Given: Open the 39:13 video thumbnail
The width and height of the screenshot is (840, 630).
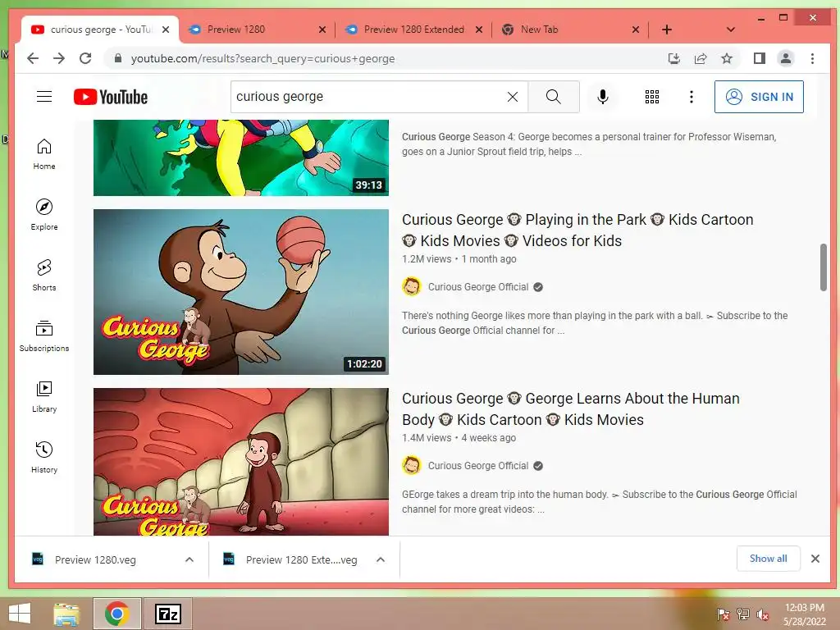Looking at the screenshot, I should [x=241, y=158].
